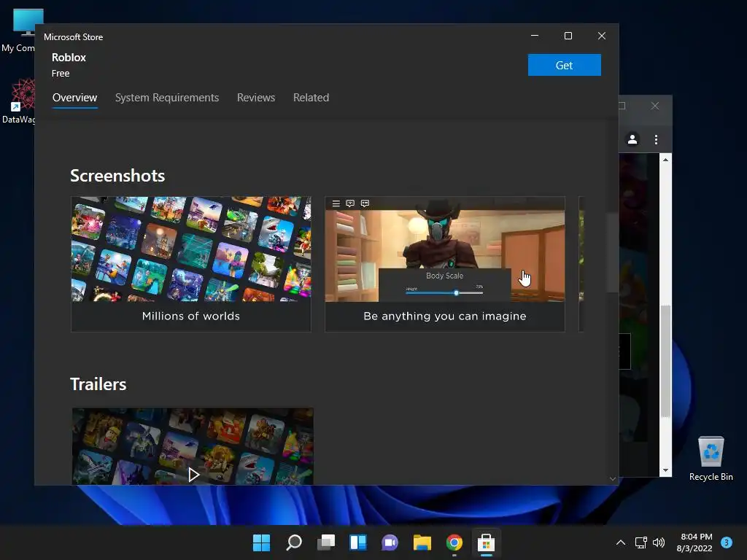This screenshot has width=747, height=560.
Task: Click the Get button for Roblox
Action: tap(564, 65)
